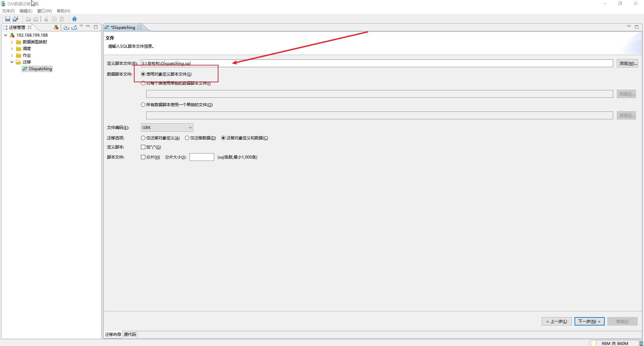
Task: Click the 192.168.199.188 server node icon
Action: click(12, 35)
